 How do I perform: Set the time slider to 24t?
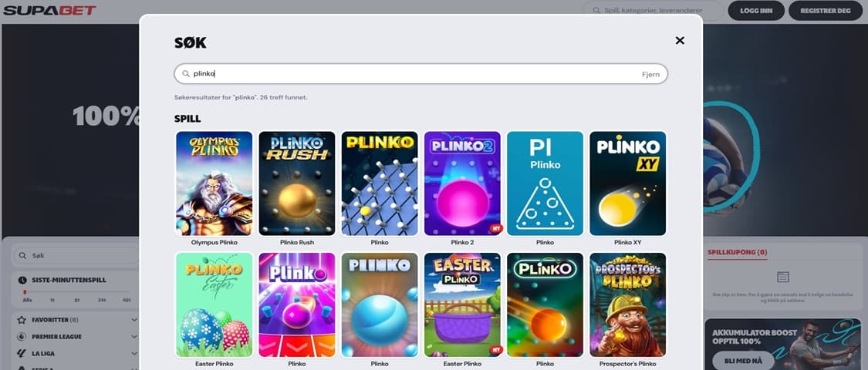(x=103, y=300)
